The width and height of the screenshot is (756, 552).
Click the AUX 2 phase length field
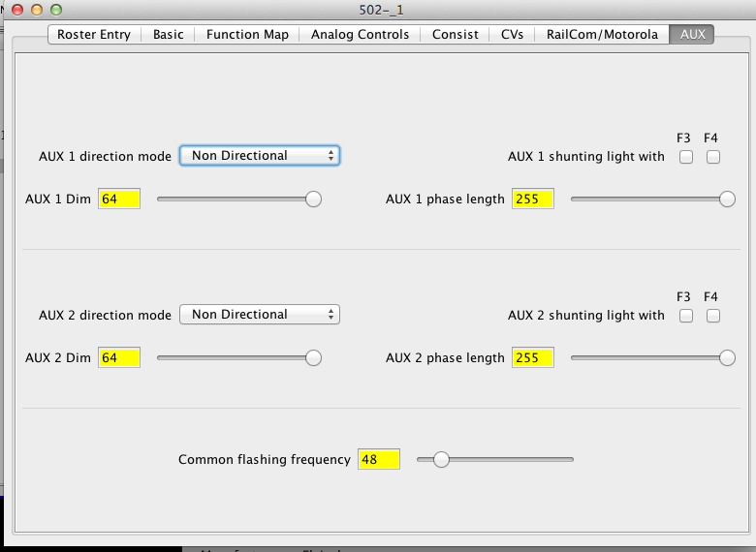(x=533, y=358)
